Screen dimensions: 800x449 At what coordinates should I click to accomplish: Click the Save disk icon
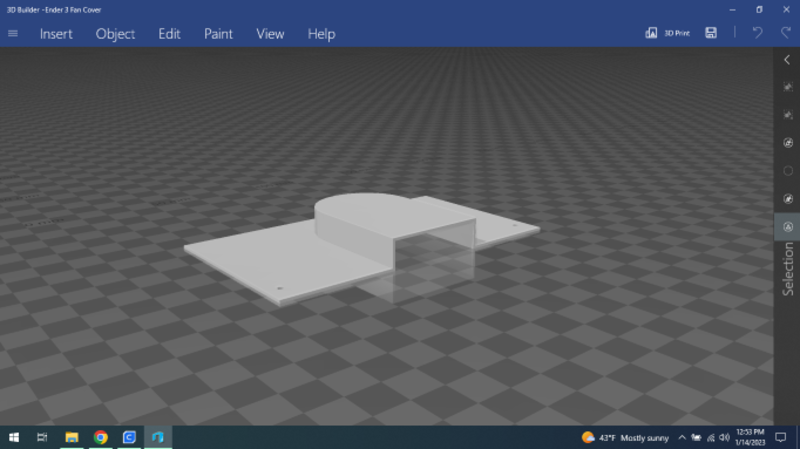[x=711, y=33]
